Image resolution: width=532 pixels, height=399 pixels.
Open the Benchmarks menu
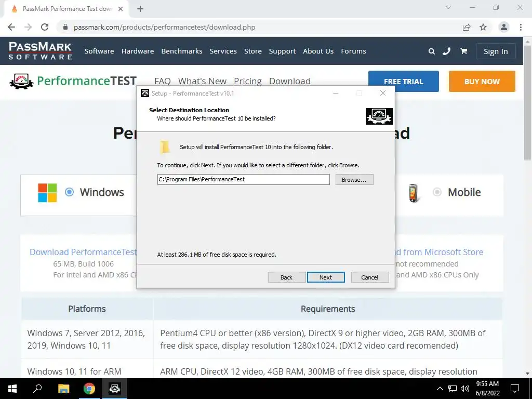[x=182, y=51]
